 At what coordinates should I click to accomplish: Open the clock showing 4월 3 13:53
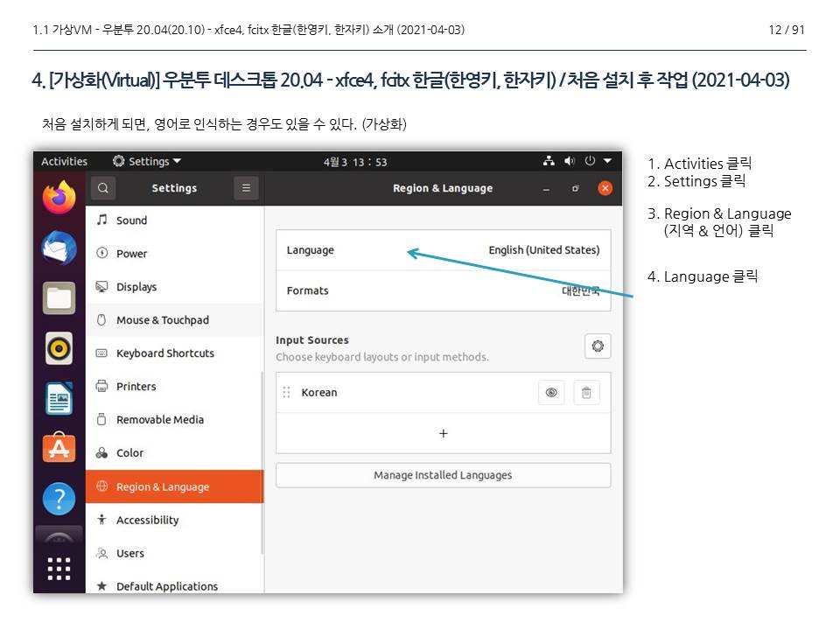[x=354, y=162]
